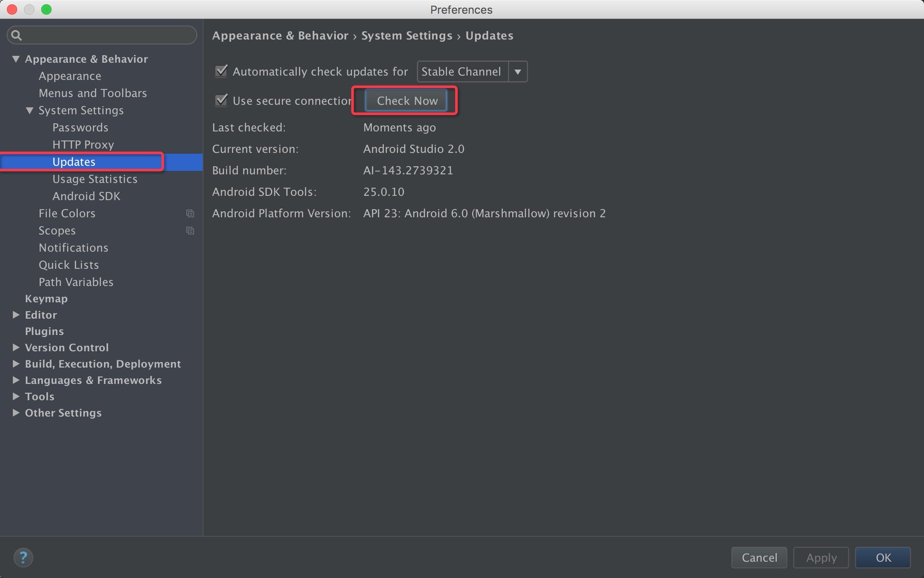Expand Version Control settings
Screen dimensions: 924x578
point(16,347)
